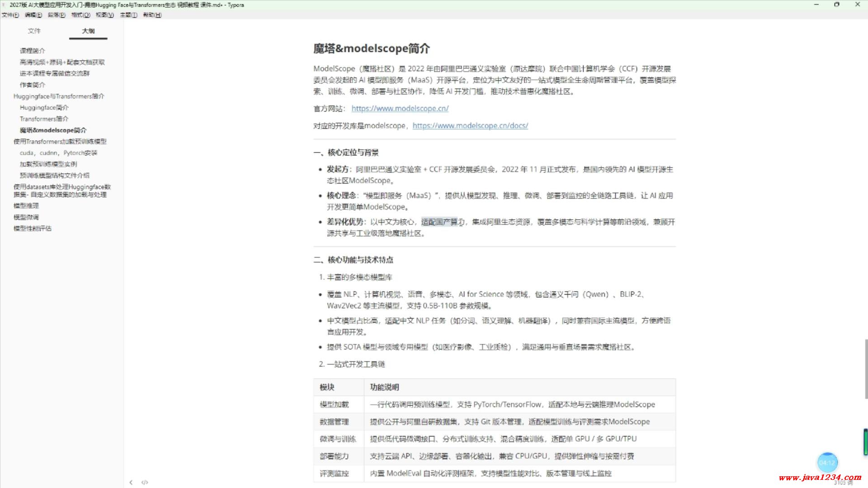This screenshot has height=488, width=868.
Task: Click the 模型加载 table cell
Action: (334, 404)
